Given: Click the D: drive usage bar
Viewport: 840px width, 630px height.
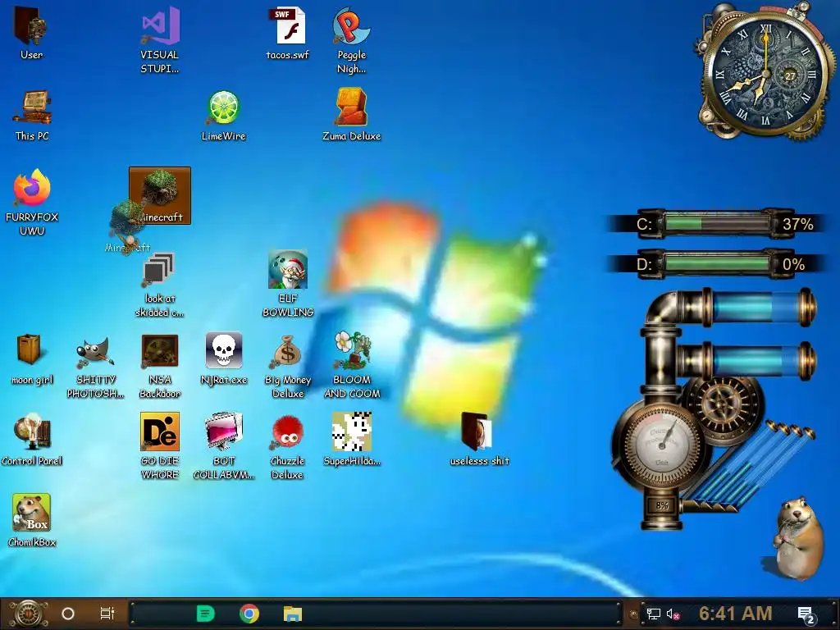Looking at the screenshot, I should pyautogui.click(x=717, y=263).
